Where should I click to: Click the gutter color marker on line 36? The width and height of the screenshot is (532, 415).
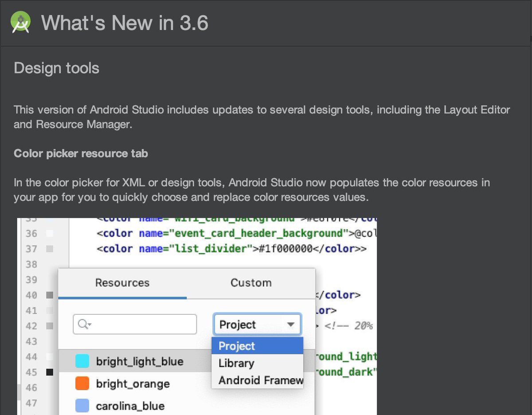tap(50, 233)
